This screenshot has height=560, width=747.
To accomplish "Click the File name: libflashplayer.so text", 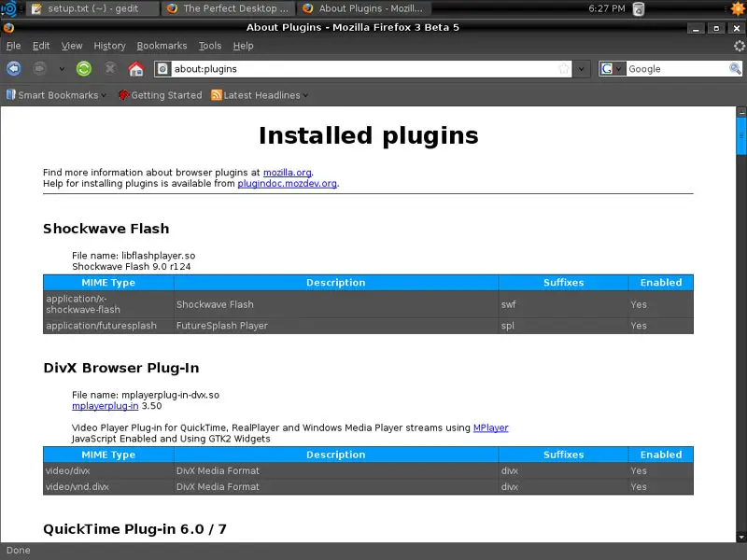I will coord(134,256).
